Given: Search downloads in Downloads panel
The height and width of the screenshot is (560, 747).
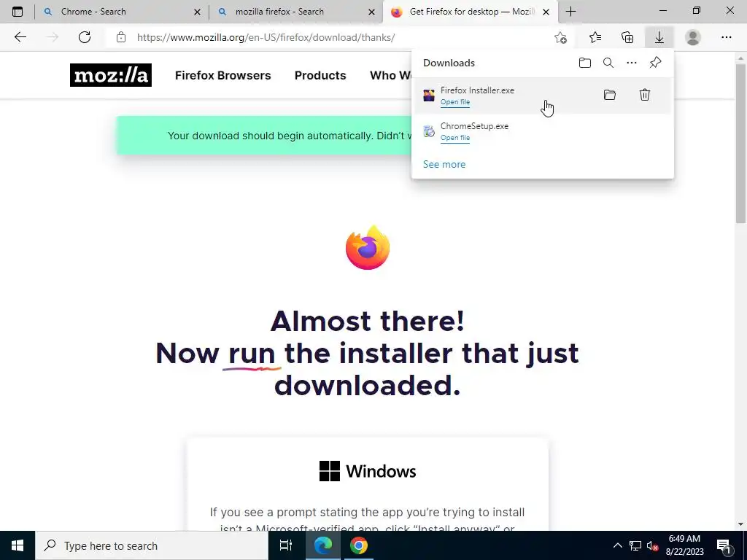Looking at the screenshot, I should pyautogui.click(x=608, y=63).
